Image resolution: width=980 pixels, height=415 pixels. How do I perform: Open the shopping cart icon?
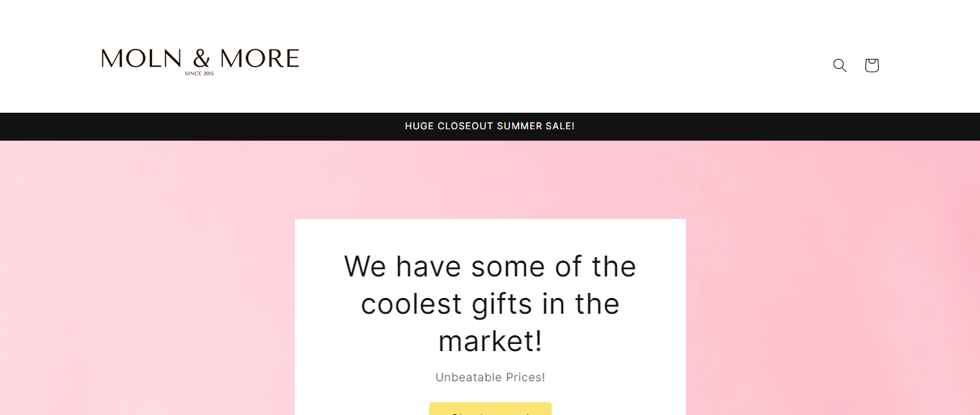click(872, 65)
